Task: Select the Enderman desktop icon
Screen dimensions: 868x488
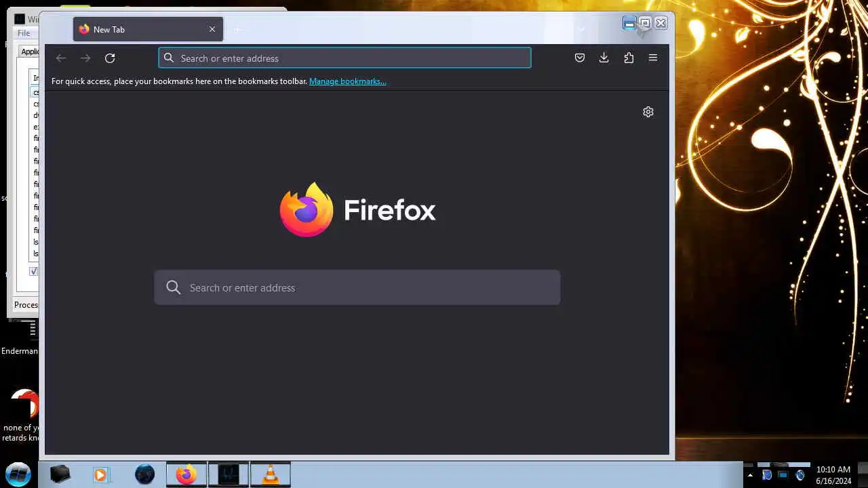Action: click(x=20, y=339)
